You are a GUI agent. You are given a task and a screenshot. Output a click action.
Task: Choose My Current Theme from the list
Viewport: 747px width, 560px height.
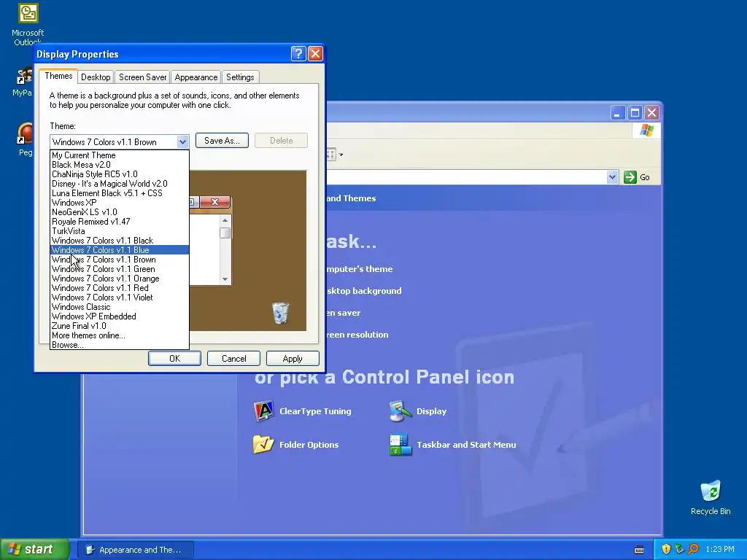120,155
